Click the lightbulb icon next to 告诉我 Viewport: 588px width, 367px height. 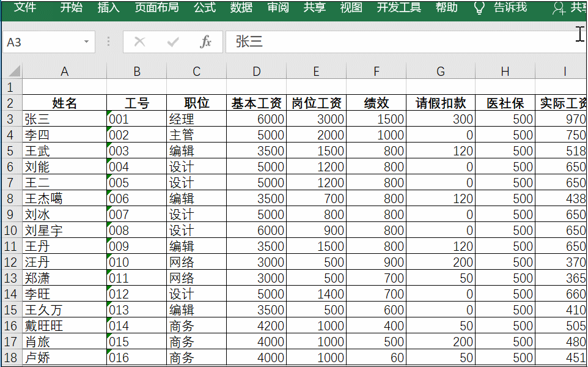pos(479,8)
